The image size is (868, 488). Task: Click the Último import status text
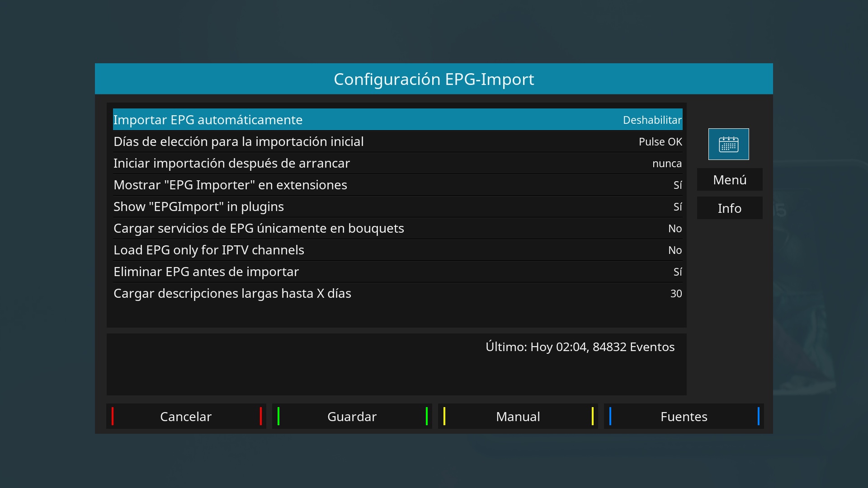pyautogui.click(x=580, y=347)
